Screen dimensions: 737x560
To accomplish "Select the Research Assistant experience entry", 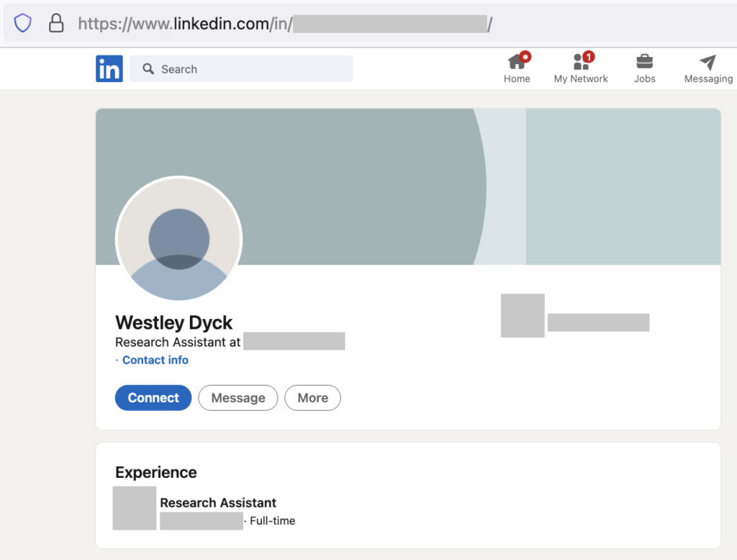I will pyautogui.click(x=218, y=502).
